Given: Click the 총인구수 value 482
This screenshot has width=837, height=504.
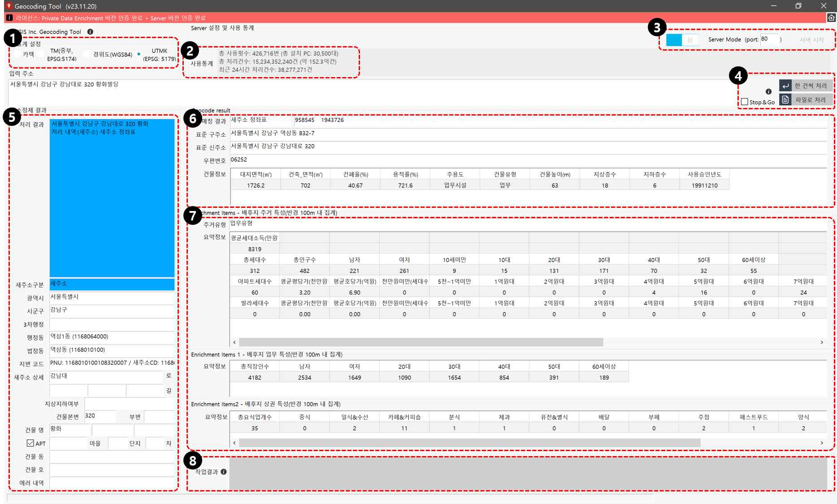Looking at the screenshot, I should pos(304,271).
